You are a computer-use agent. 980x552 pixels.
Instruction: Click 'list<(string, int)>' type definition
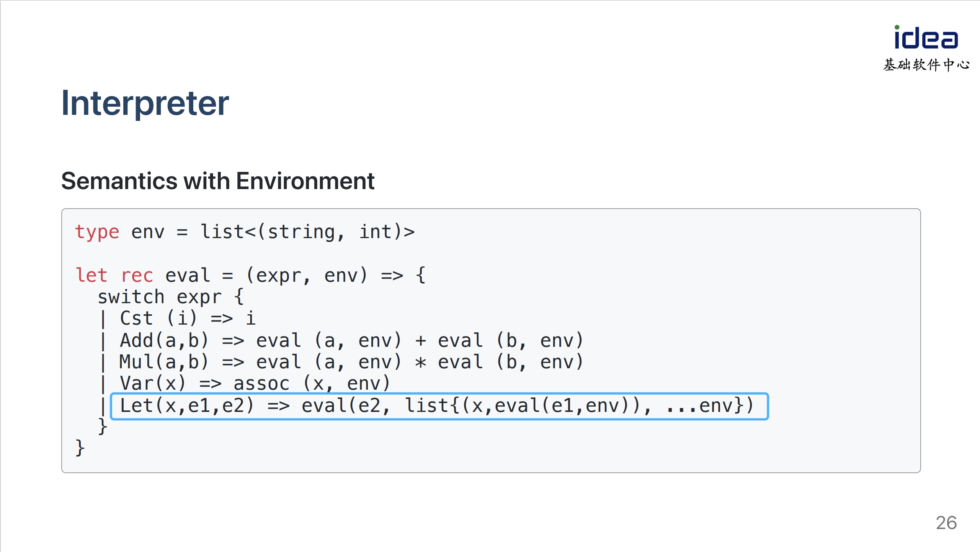308,232
